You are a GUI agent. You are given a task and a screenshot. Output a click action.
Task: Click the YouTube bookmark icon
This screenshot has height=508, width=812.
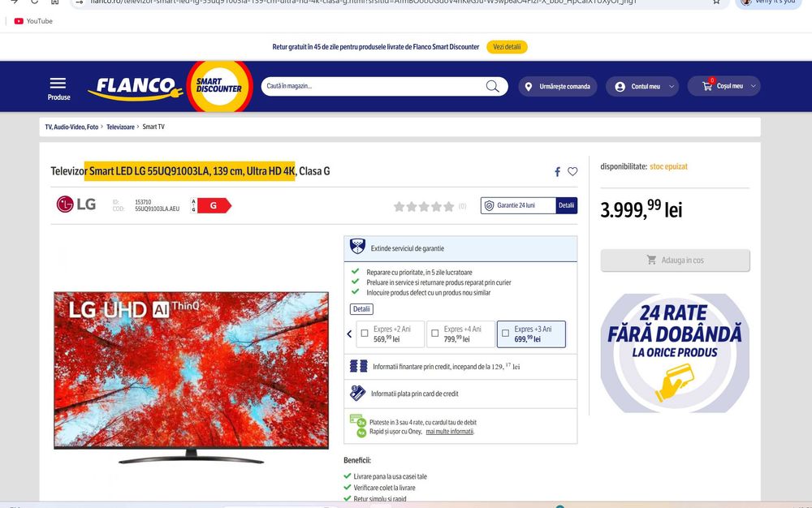[x=19, y=21]
